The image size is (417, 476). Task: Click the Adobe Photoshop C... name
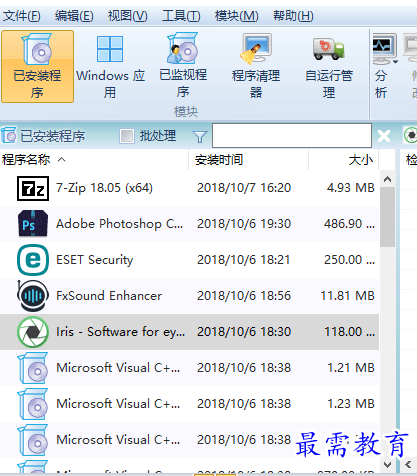click(x=119, y=224)
